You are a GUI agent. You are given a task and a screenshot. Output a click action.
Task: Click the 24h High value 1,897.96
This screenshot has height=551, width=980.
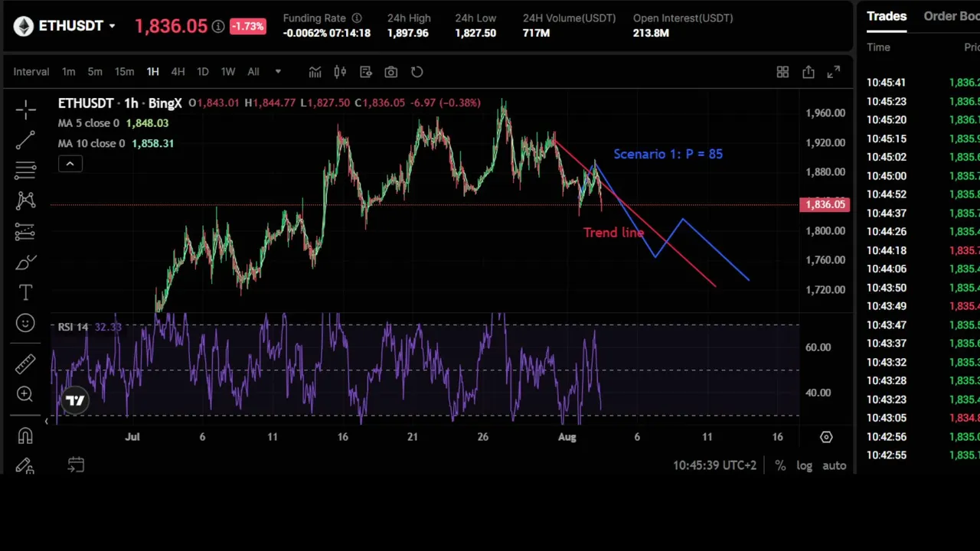point(408,34)
